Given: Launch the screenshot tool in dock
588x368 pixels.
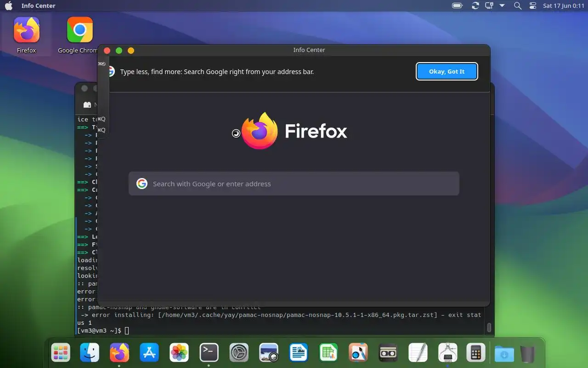Looking at the screenshot, I should [x=269, y=353].
